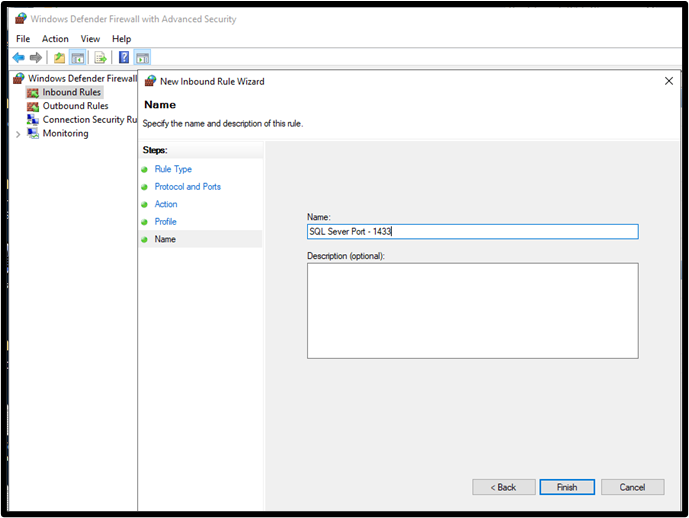The height and width of the screenshot is (518, 689).
Task: Toggle the Show/Hide Console Tree icon
Action: pyautogui.click(x=78, y=58)
